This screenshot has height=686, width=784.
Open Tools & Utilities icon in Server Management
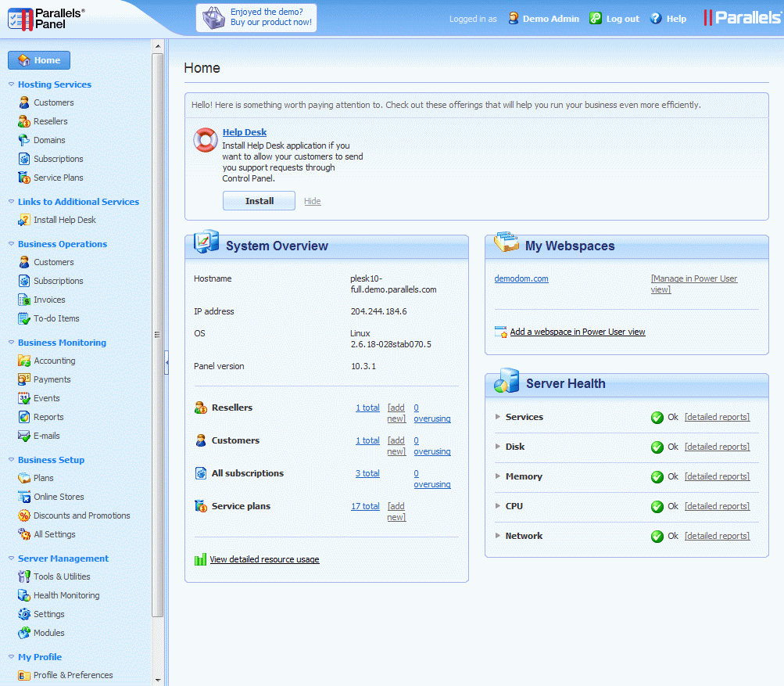tap(24, 576)
